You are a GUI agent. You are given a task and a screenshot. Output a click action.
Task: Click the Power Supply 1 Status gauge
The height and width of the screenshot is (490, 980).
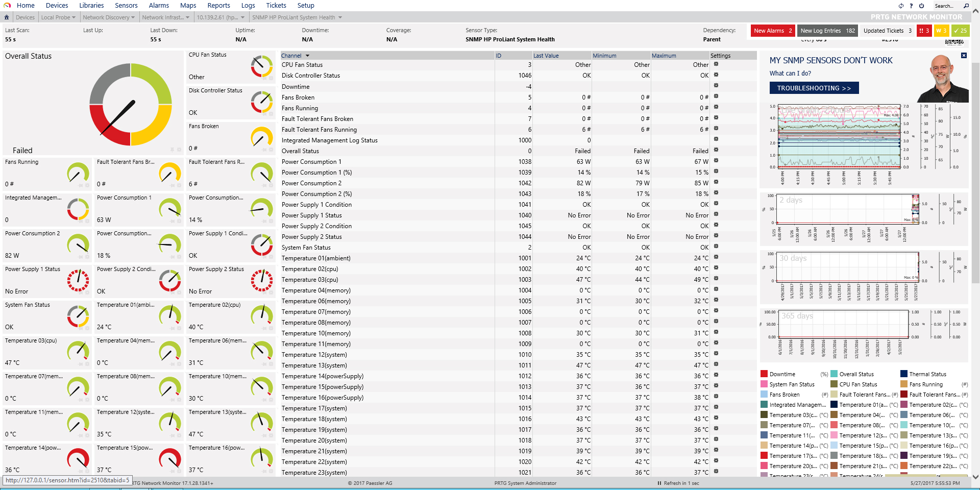point(78,280)
